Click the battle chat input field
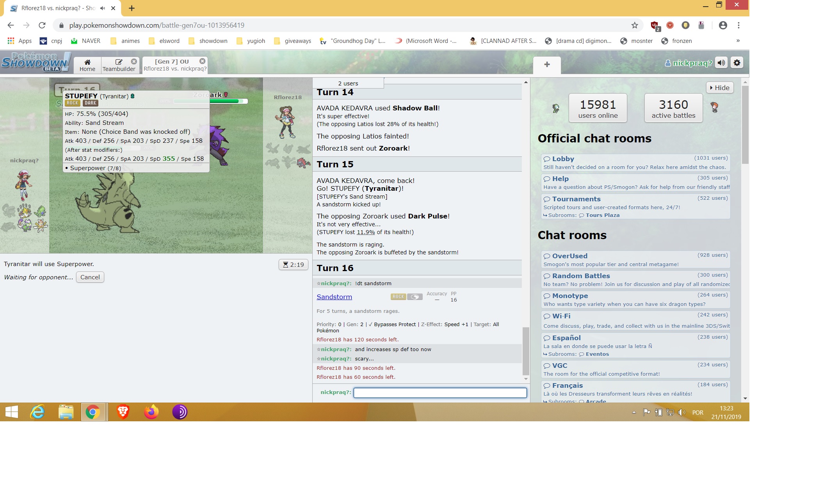 (x=440, y=393)
